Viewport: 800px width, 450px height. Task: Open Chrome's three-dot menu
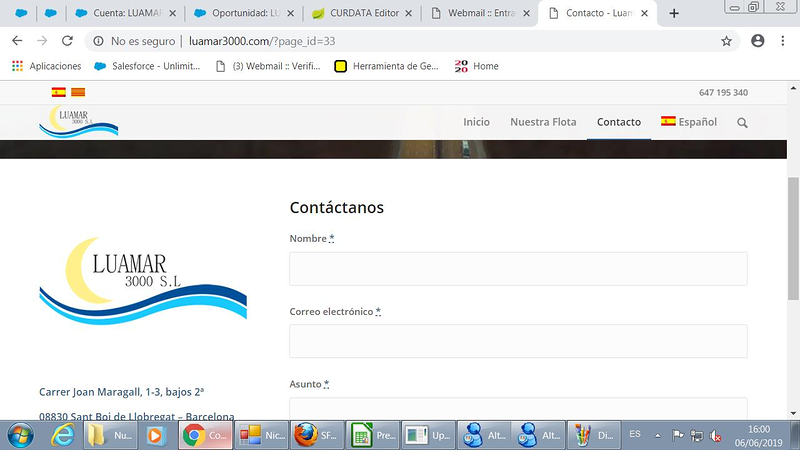(783, 41)
